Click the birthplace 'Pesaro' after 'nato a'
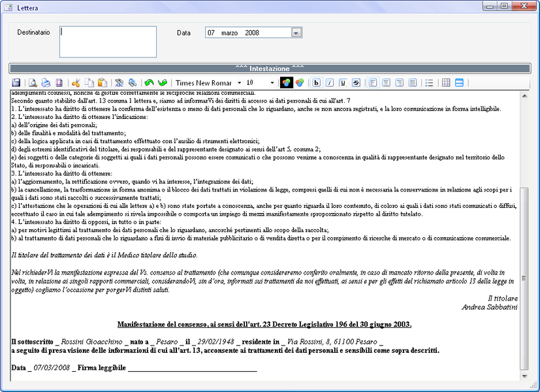This screenshot has height=392, width=540. (167, 342)
